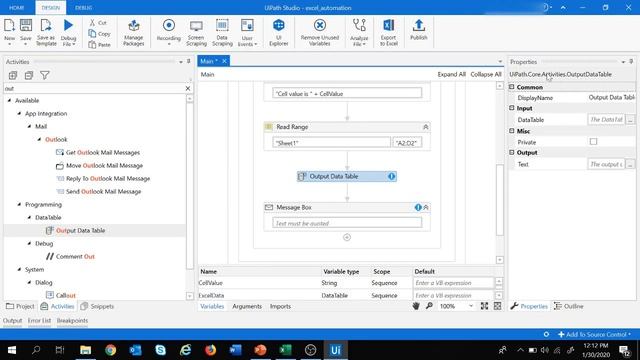This screenshot has height=360, width=640.
Task: Click the Save icon in ribbon
Action: pyautogui.click(x=26, y=26)
